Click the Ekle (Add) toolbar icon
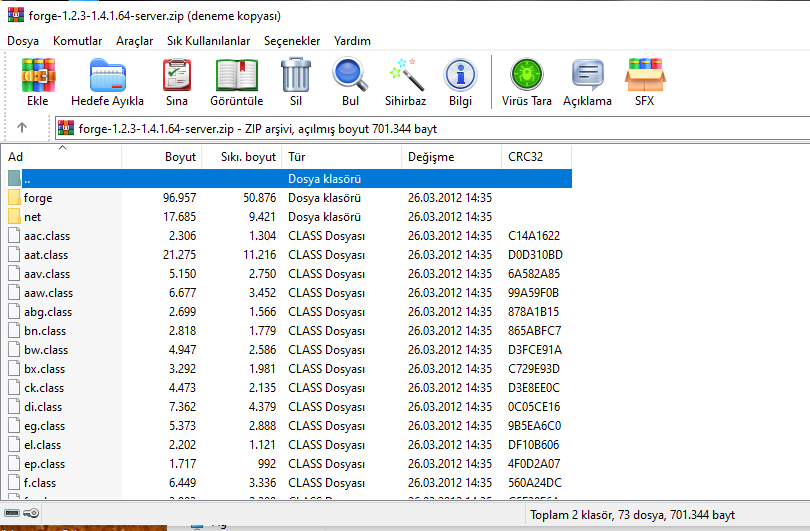 38,75
